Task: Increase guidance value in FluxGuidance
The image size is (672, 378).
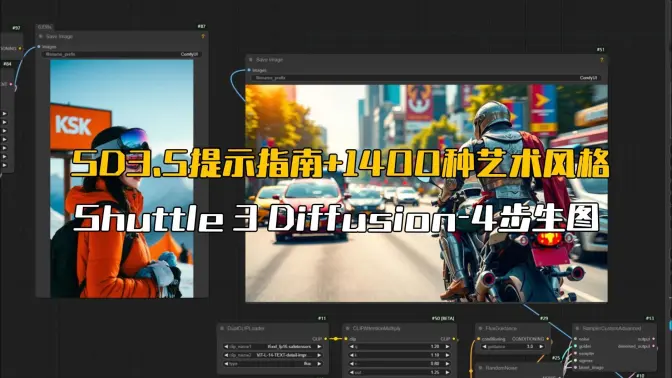Action: pos(541,347)
